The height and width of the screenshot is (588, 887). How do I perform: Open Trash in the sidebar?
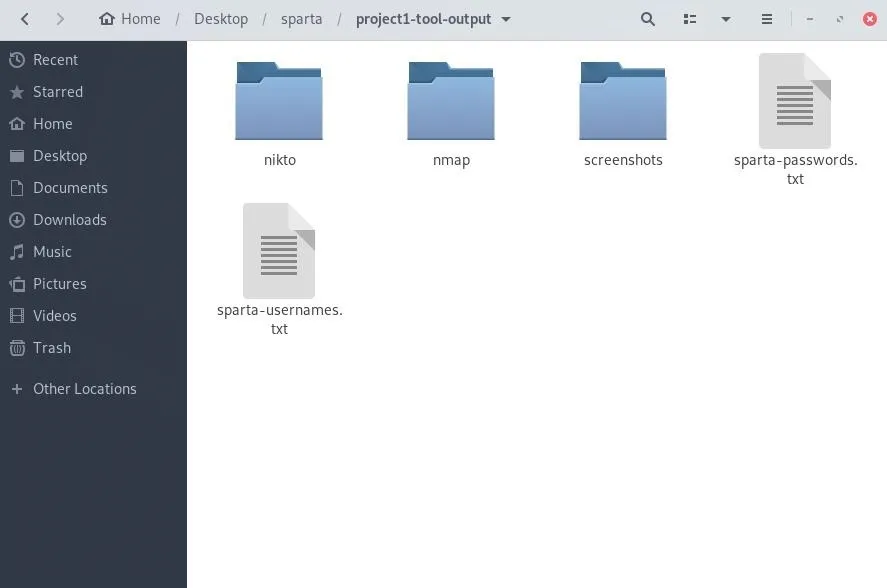coord(93,347)
